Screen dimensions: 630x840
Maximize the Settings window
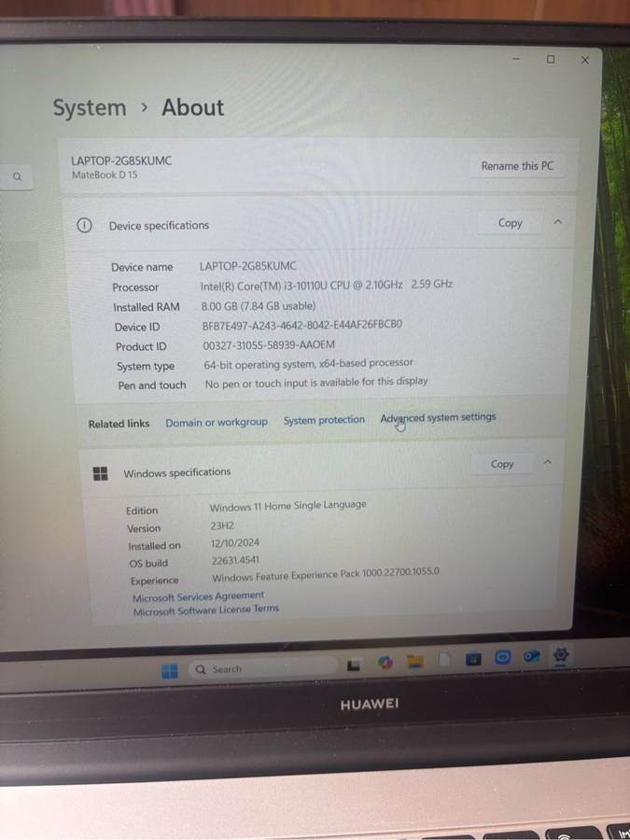pos(550,59)
